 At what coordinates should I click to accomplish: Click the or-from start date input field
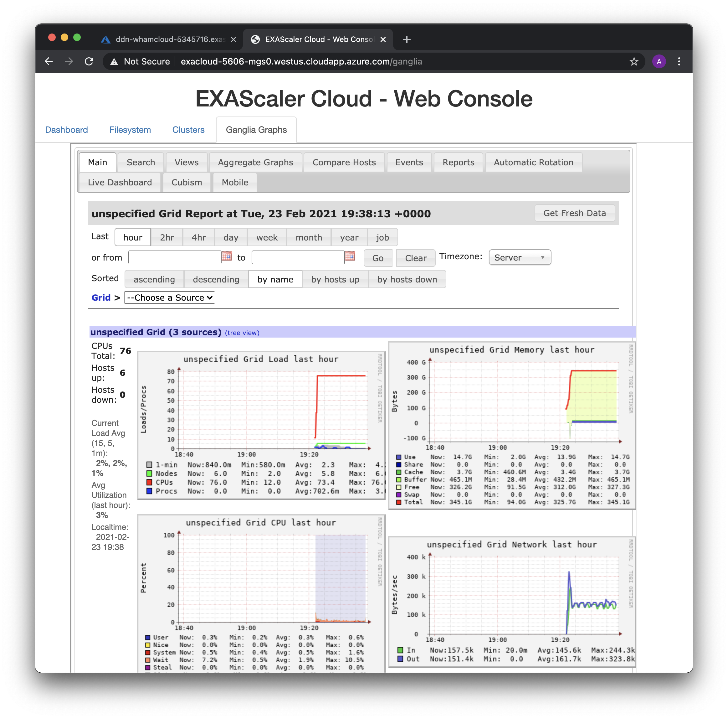(x=174, y=257)
